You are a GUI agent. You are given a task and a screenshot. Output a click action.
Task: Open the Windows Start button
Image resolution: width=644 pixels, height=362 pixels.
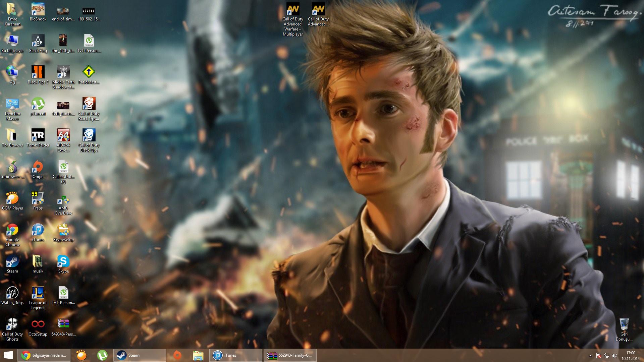(x=8, y=355)
